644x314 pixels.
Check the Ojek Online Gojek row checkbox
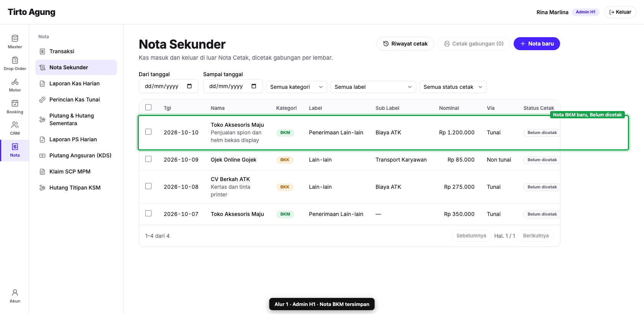click(148, 159)
